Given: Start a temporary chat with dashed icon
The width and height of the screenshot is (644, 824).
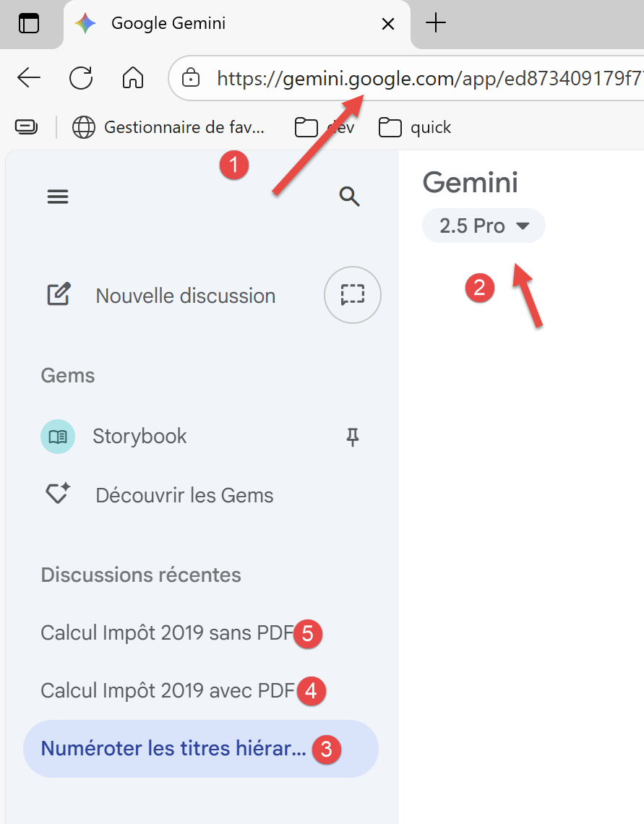Looking at the screenshot, I should (353, 295).
